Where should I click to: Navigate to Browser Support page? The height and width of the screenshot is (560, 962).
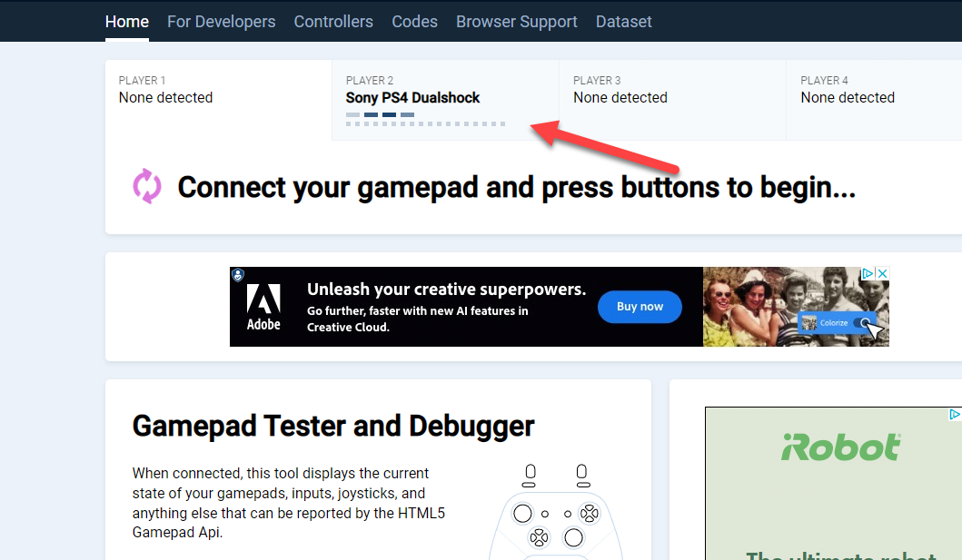tap(516, 22)
